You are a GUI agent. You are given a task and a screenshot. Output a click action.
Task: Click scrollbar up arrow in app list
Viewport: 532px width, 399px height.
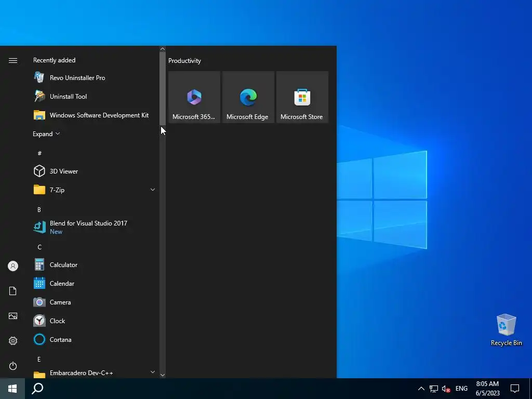163,49
